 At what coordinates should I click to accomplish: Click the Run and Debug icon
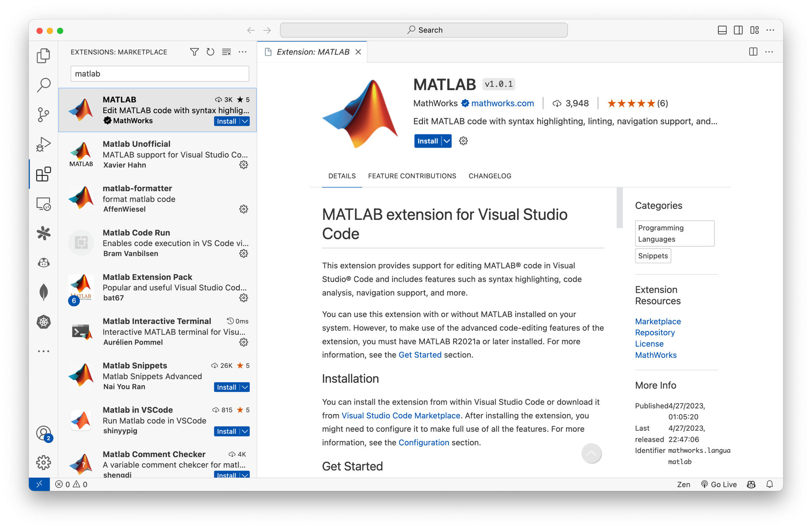pos(44,144)
